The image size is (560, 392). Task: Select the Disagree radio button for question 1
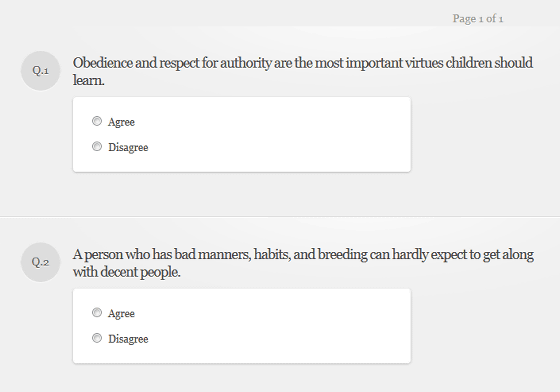(97, 146)
